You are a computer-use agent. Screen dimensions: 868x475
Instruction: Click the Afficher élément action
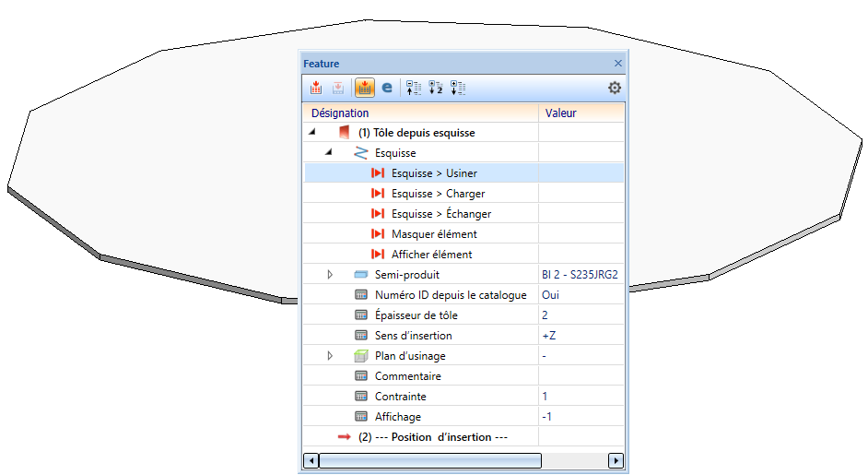coord(431,255)
